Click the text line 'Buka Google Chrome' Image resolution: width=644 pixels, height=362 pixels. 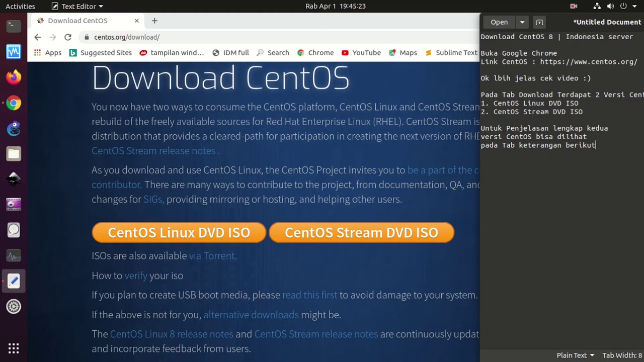pyautogui.click(x=519, y=53)
